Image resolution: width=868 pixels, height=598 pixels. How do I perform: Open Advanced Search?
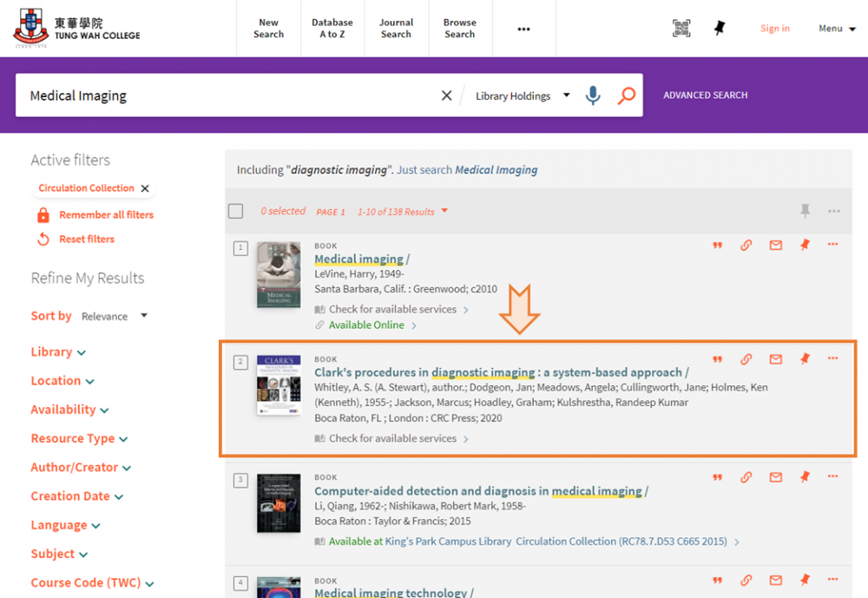(705, 95)
